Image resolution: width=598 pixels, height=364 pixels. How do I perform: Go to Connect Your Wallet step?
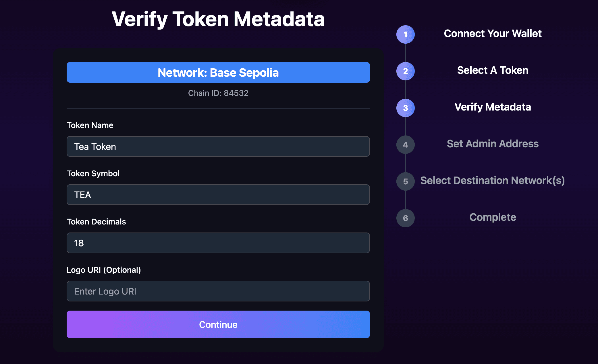tap(493, 34)
